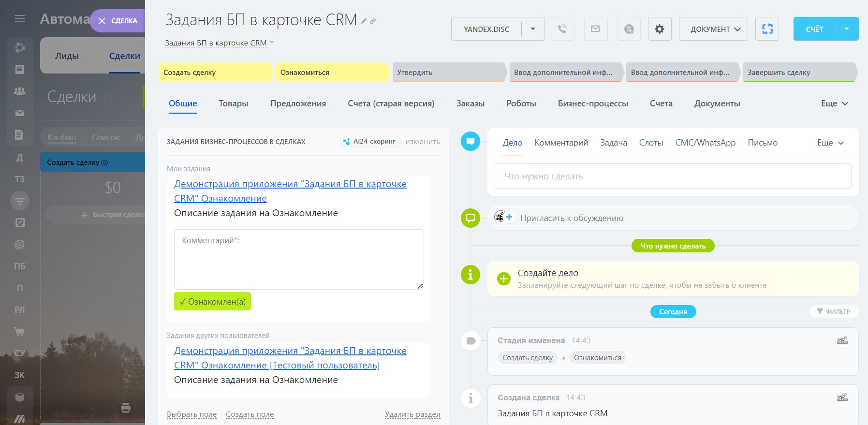Viewport: 868px width, 425px height.
Task: Click the Что нужно сделать input field
Action: (673, 176)
